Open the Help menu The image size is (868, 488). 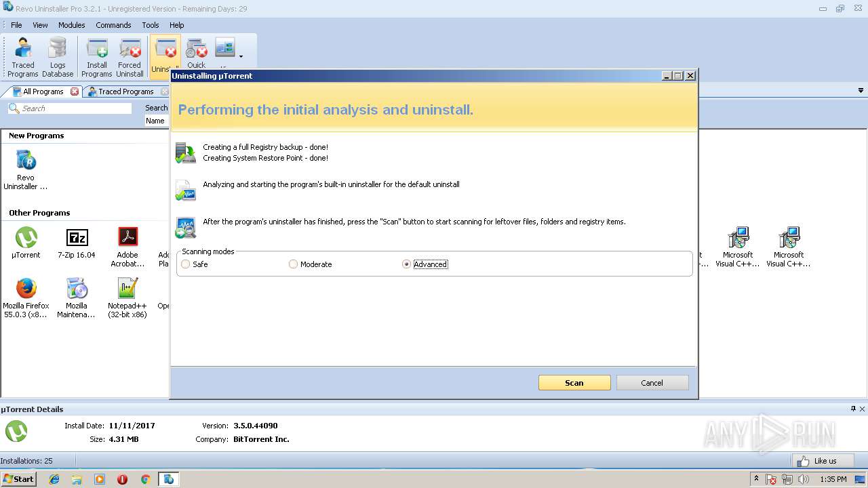click(177, 25)
